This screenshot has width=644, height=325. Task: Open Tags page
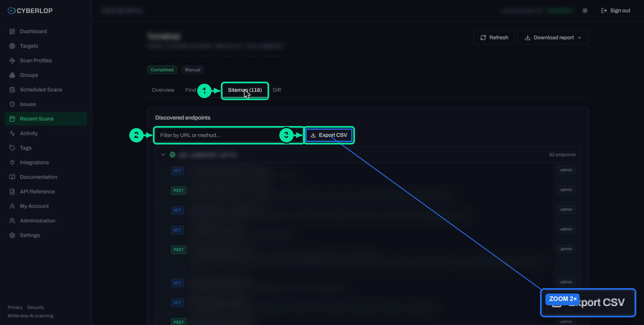(46, 148)
